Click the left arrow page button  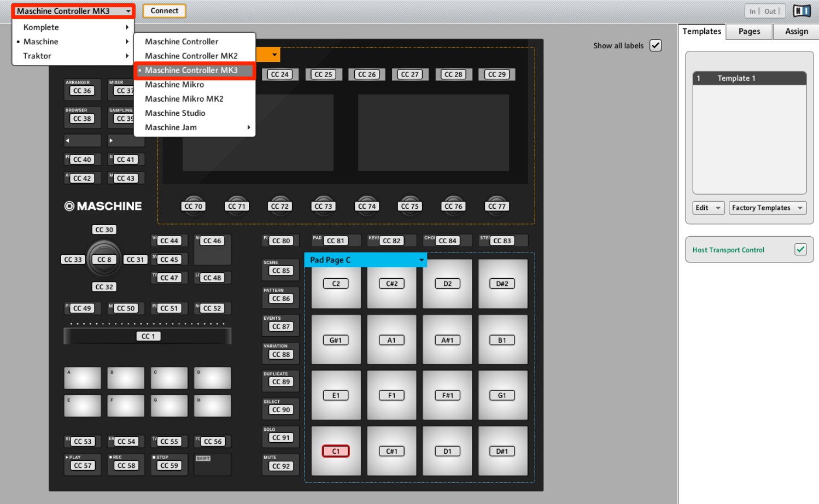coord(83,140)
